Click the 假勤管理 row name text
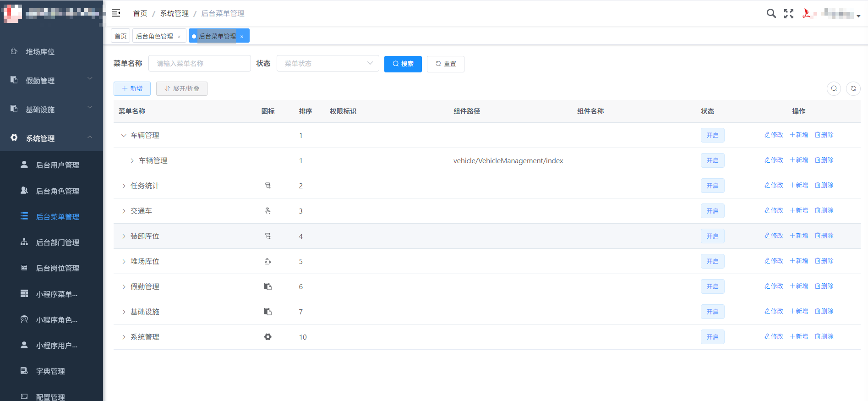 [145, 286]
